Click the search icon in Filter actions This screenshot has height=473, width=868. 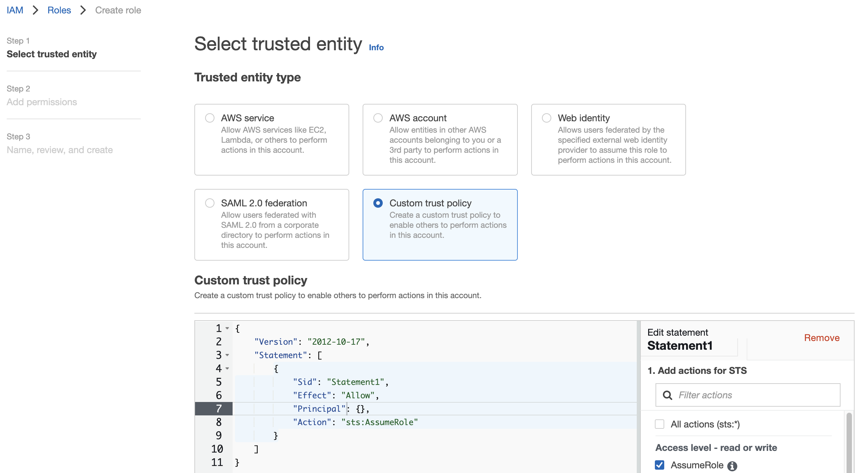click(x=667, y=395)
